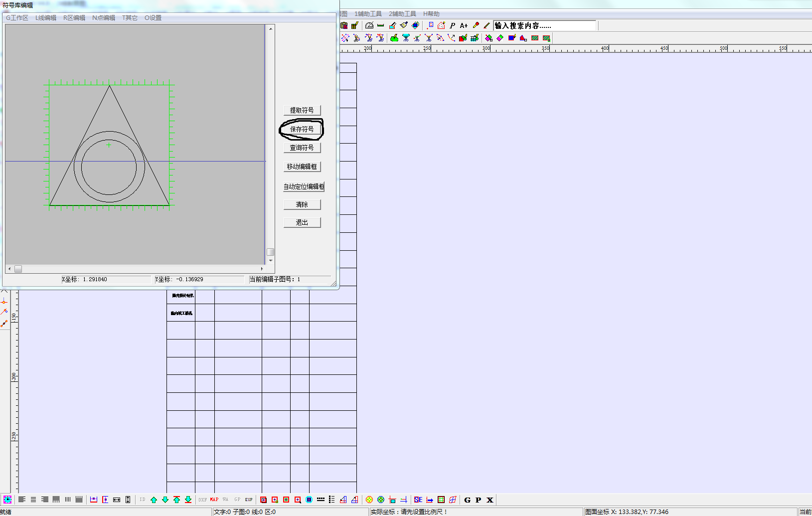Open the H帮助 menu
812x516 pixels.
click(x=432, y=14)
